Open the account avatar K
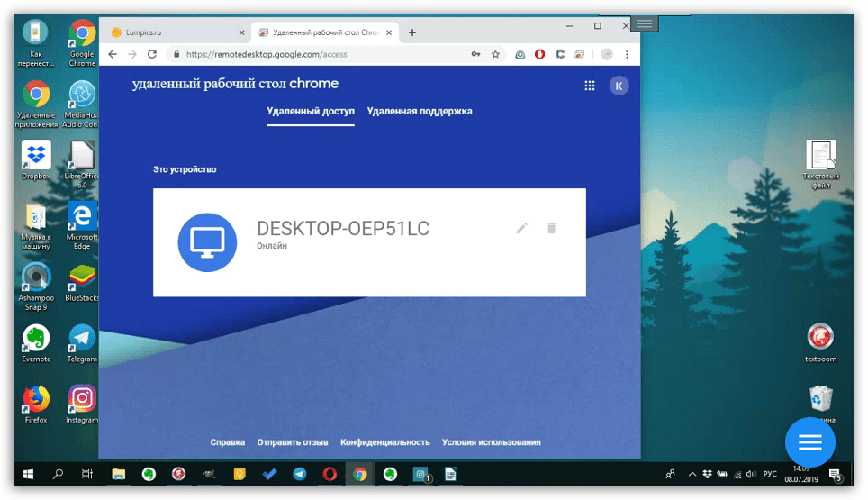This screenshot has width=868, height=500. click(x=619, y=86)
